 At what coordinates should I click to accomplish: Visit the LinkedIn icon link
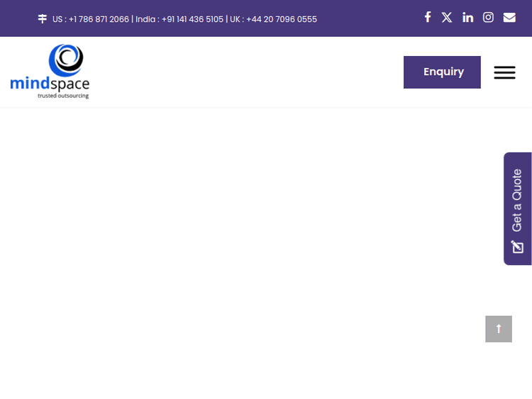click(x=467, y=17)
